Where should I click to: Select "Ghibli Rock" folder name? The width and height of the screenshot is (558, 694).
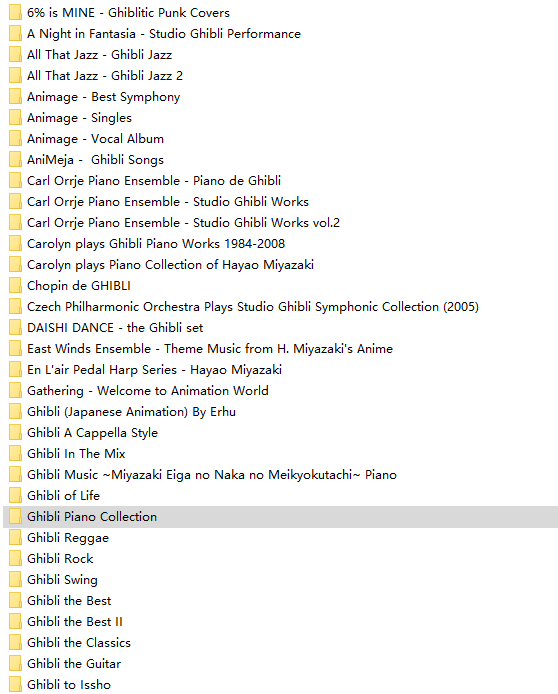pos(60,559)
